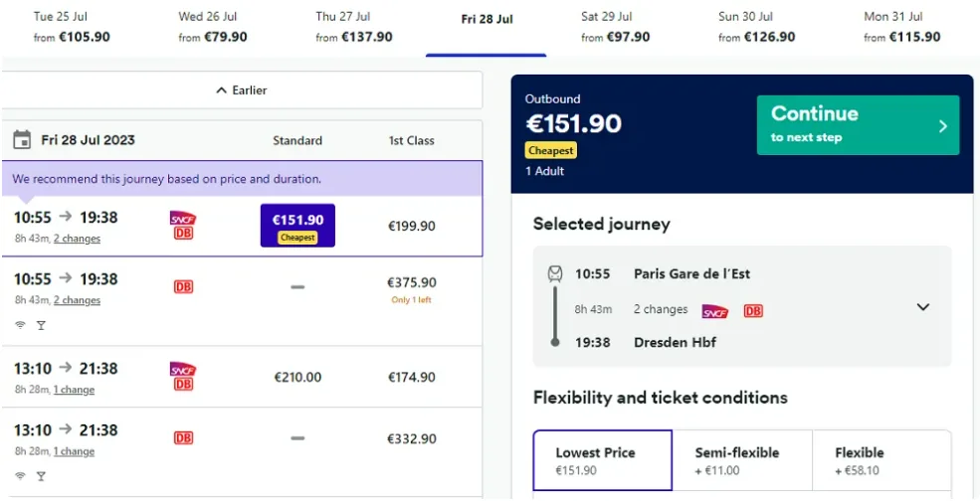980x501 pixels.
Task: Select the Lowest Price ticket option
Action: [x=603, y=460]
